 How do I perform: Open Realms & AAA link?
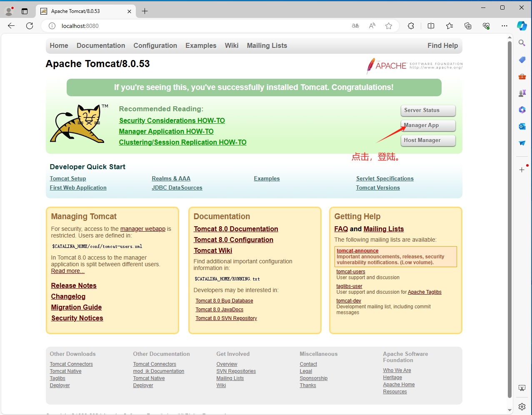coord(171,178)
